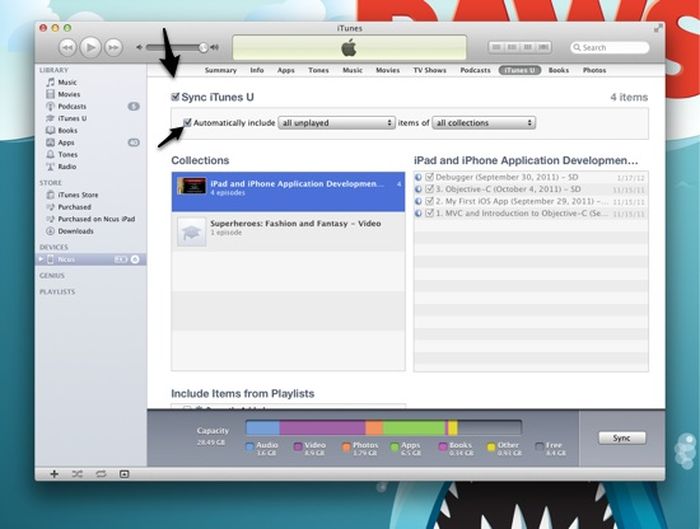Viewport: 700px width, 529px height.
Task: Click the volume slider knob
Action: click(x=203, y=47)
